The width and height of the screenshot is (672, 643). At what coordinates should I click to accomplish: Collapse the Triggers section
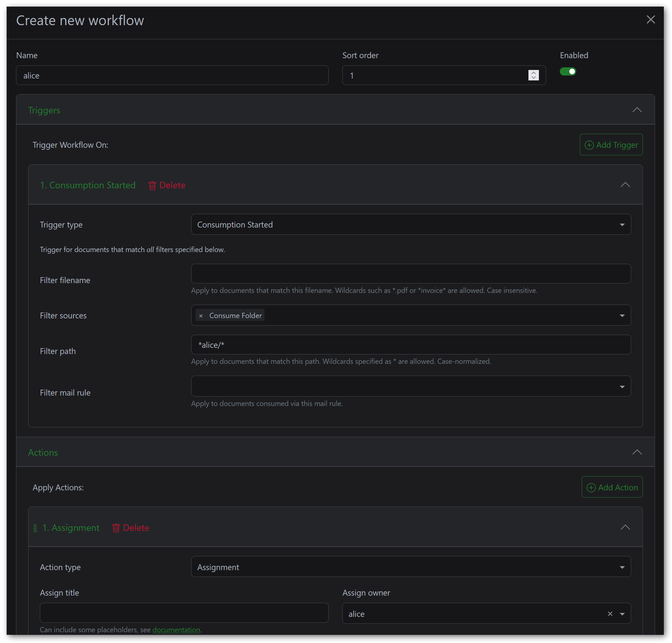637,110
